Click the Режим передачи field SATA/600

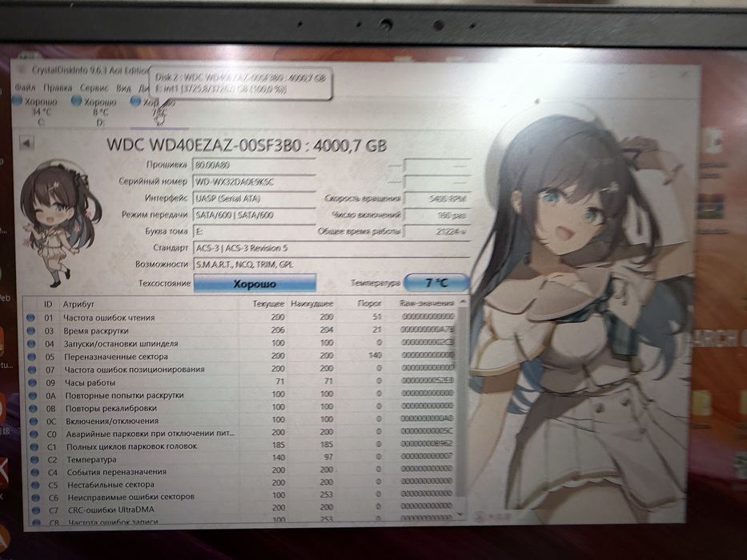coord(254,215)
